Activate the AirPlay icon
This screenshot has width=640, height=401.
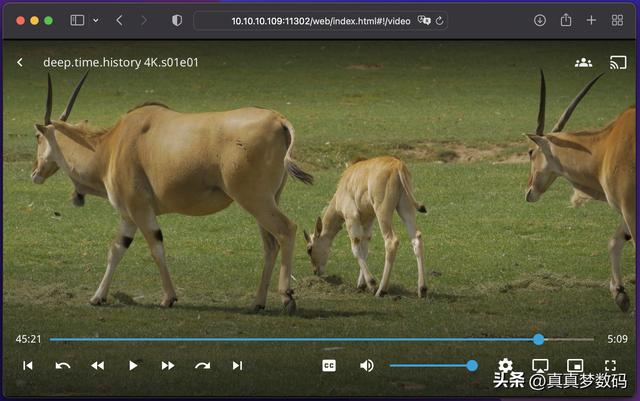click(540, 365)
